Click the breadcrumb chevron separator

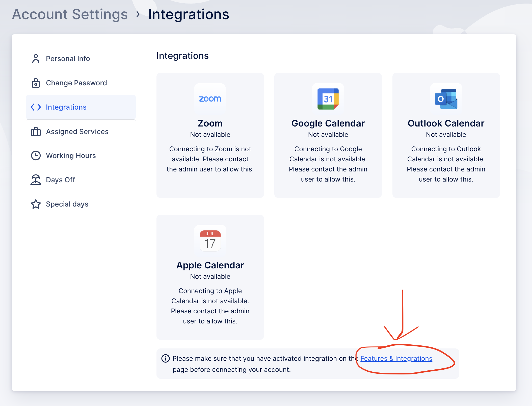(x=138, y=14)
